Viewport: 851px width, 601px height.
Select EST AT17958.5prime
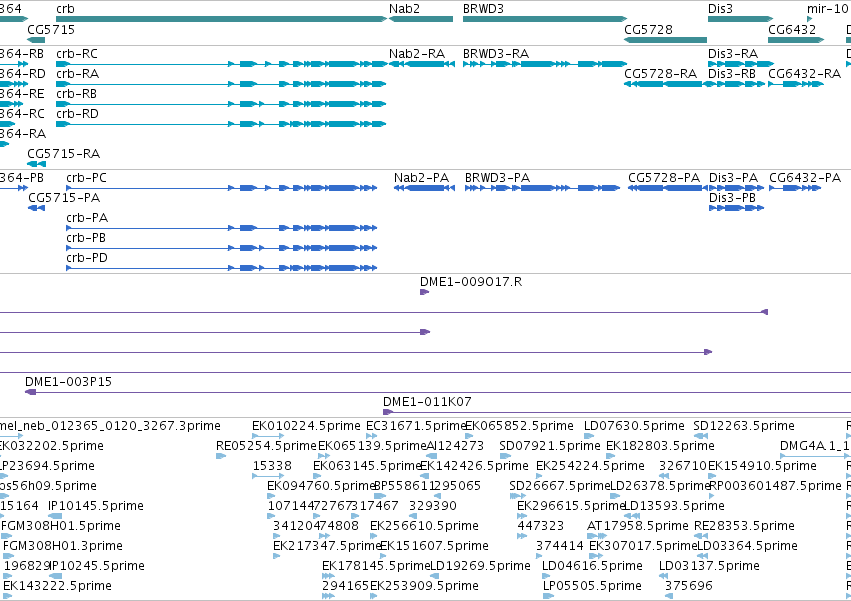tap(597, 536)
